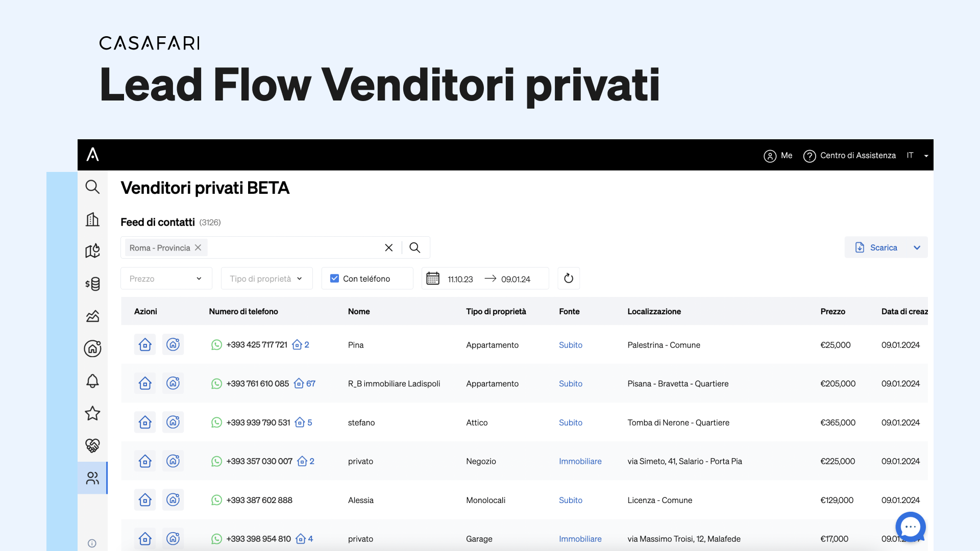The width and height of the screenshot is (980, 551).
Task: Open the IT language dropdown
Action: [x=917, y=156]
